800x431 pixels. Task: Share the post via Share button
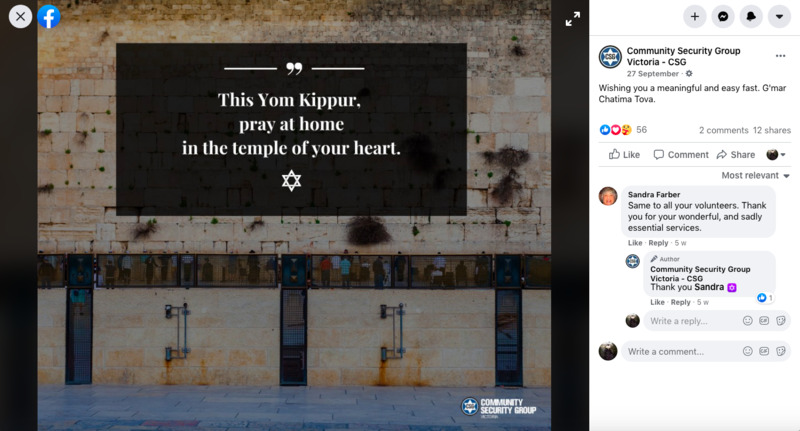pyautogui.click(x=736, y=155)
